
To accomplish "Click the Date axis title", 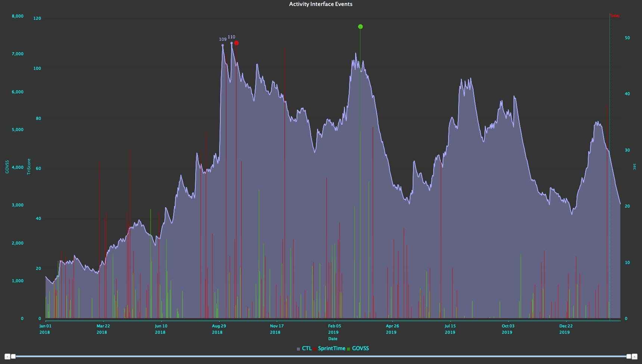I will pyautogui.click(x=333, y=339).
